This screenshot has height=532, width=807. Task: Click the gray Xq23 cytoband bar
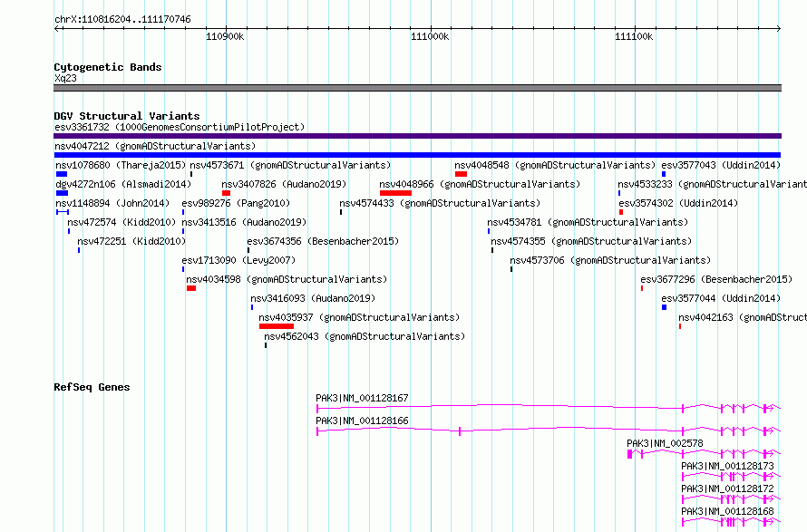pyautogui.click(x=417, y=88)
